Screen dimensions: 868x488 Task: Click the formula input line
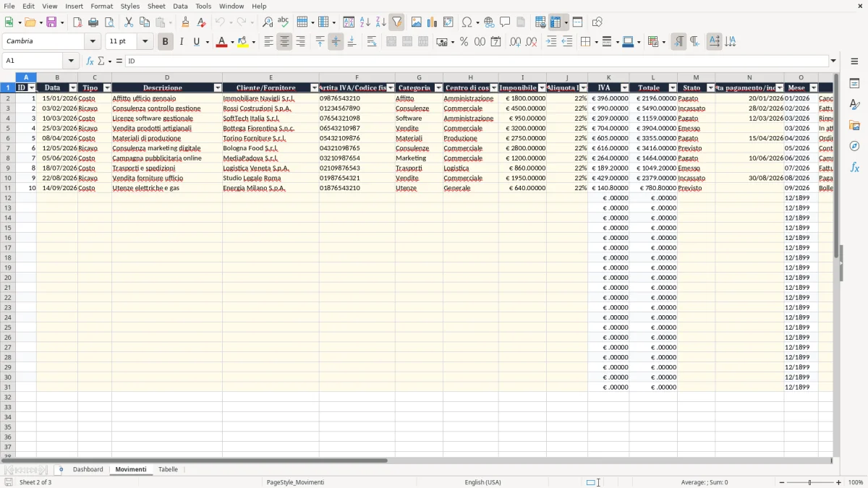477,61
